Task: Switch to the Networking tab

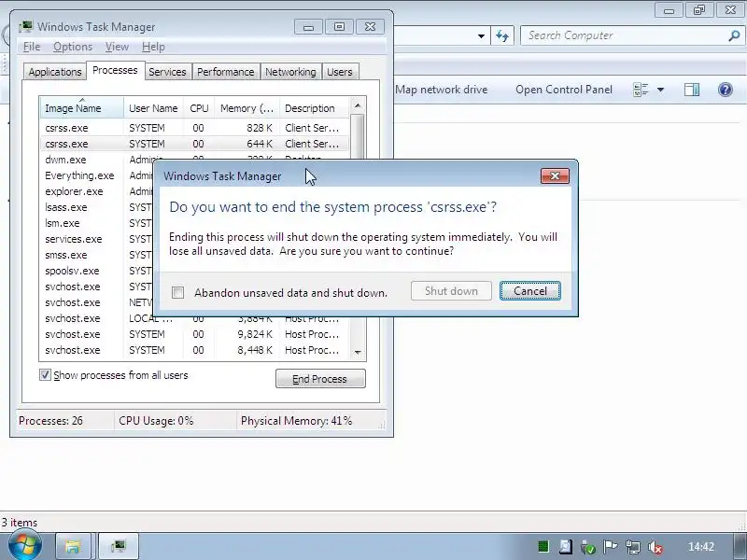Action: 290,72
